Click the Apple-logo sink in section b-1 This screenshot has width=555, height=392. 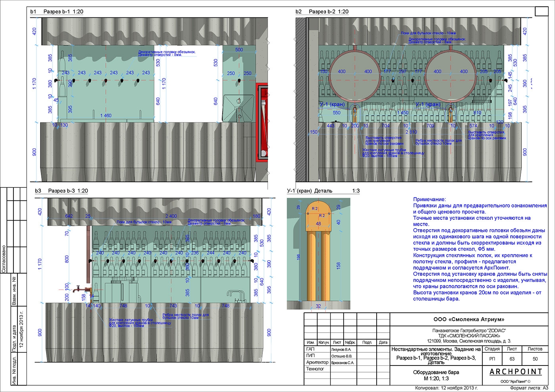tap(239, 108)
